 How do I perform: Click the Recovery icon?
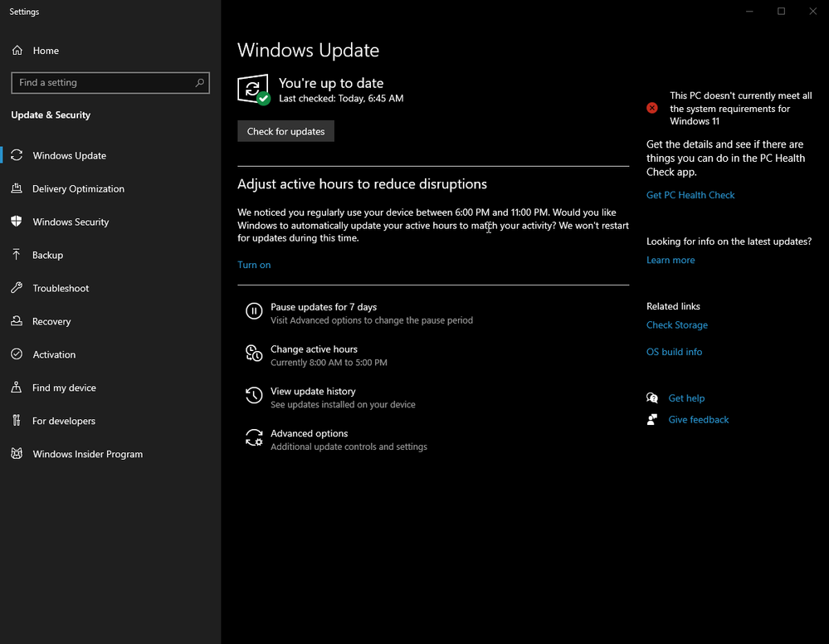17,321
